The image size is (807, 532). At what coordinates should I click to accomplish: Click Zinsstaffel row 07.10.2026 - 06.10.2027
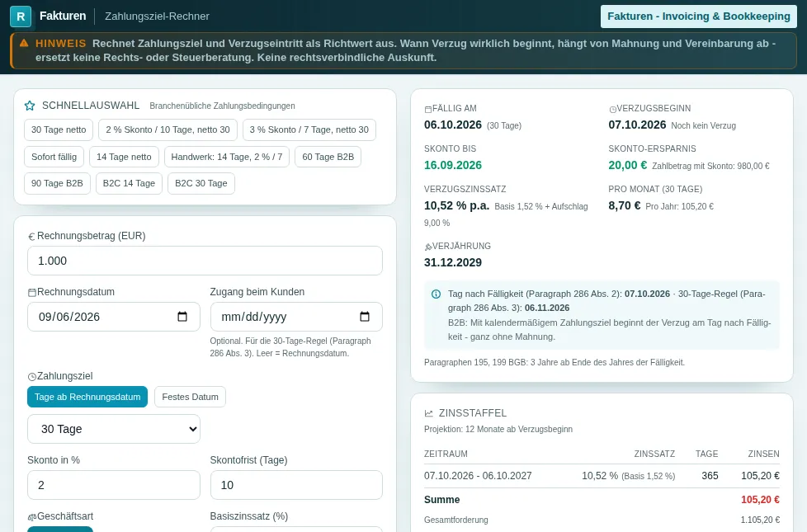(602, 476)
